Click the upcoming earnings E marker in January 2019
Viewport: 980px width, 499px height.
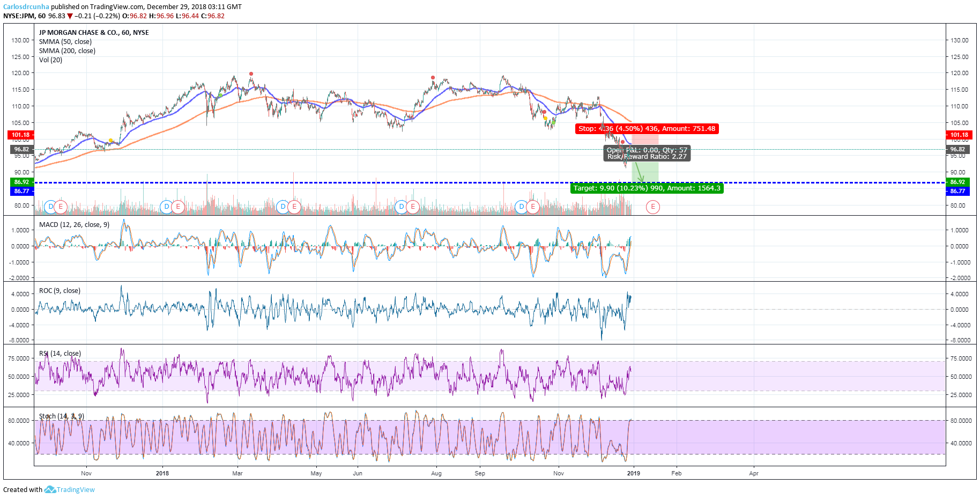(x=652, y=207)
